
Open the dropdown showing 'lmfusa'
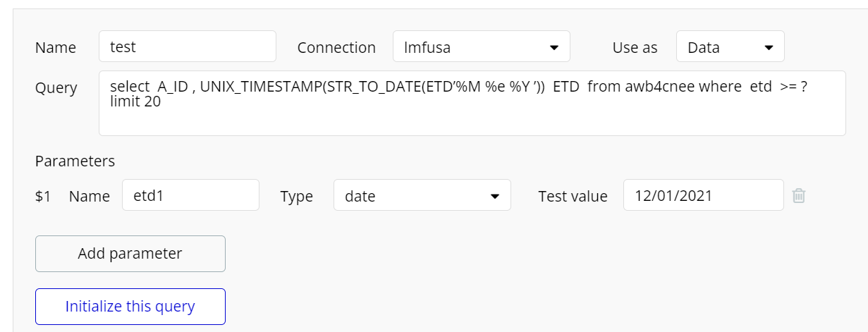point(481,47)
